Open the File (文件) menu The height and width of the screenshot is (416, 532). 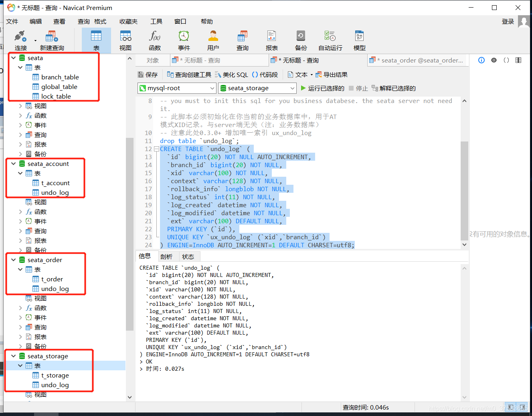(x=12, y=22)
